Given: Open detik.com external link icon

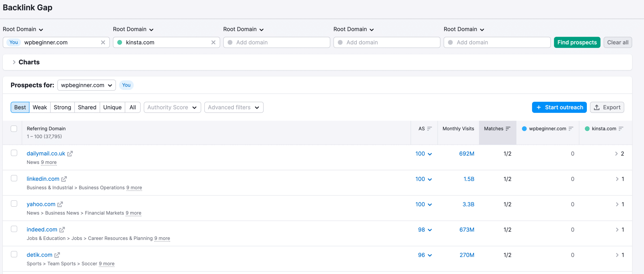Looking at the screenshot, I should click(x=57, y=255).
